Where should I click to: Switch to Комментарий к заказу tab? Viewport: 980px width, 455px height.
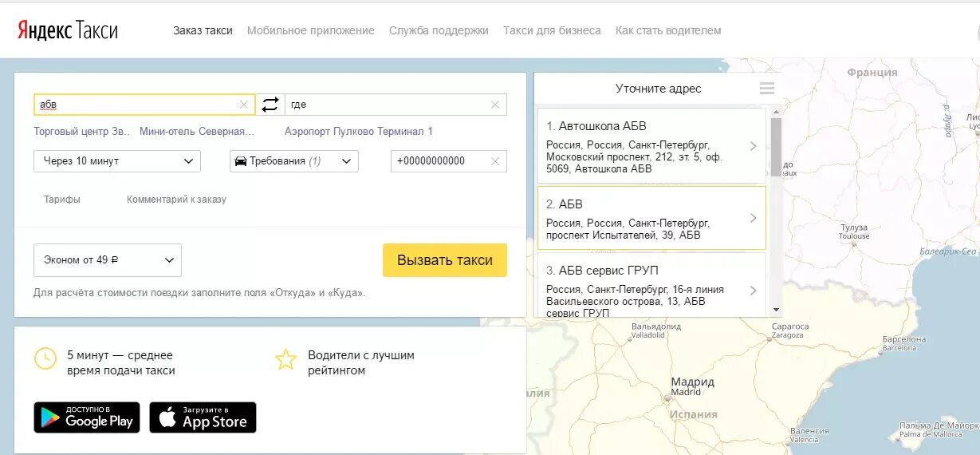coord(176,200)
